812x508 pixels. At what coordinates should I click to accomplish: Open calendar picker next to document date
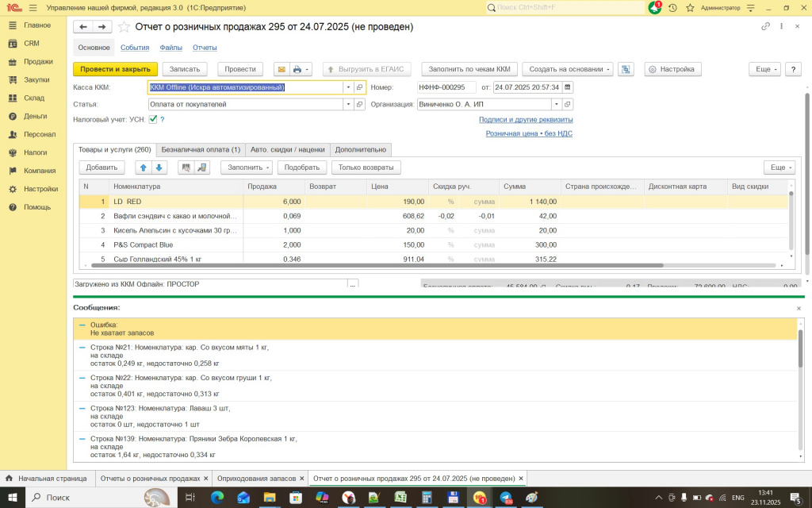point(568,87)
